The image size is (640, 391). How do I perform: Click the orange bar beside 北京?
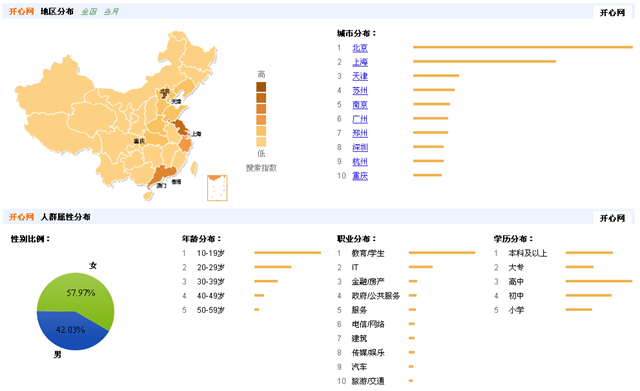[x=523, y=47]
